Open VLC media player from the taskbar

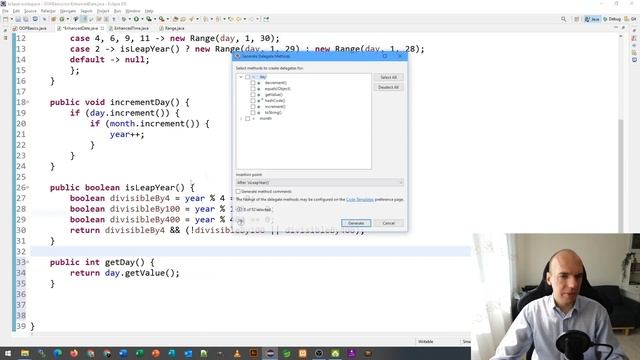click(x=237, y=353)
